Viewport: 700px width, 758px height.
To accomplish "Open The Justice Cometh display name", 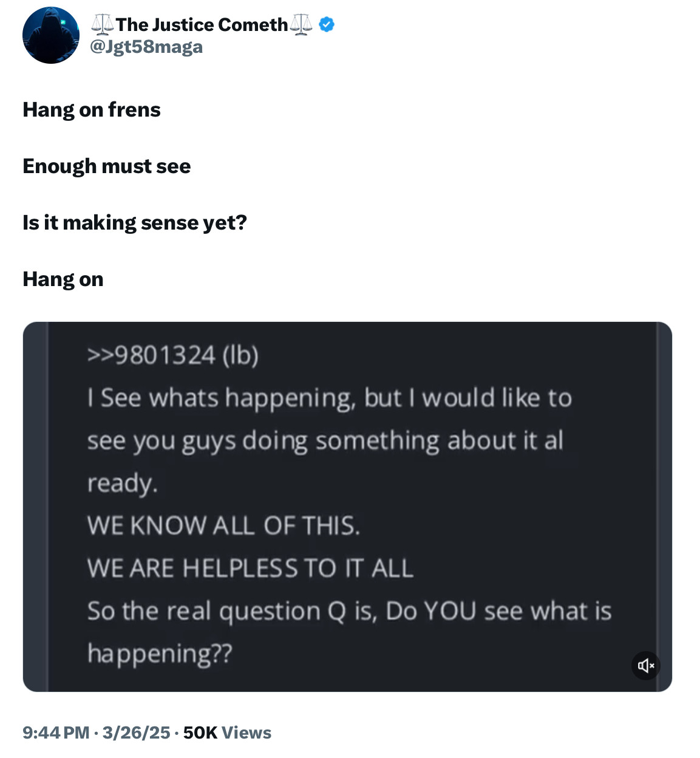I will [202, 24].
